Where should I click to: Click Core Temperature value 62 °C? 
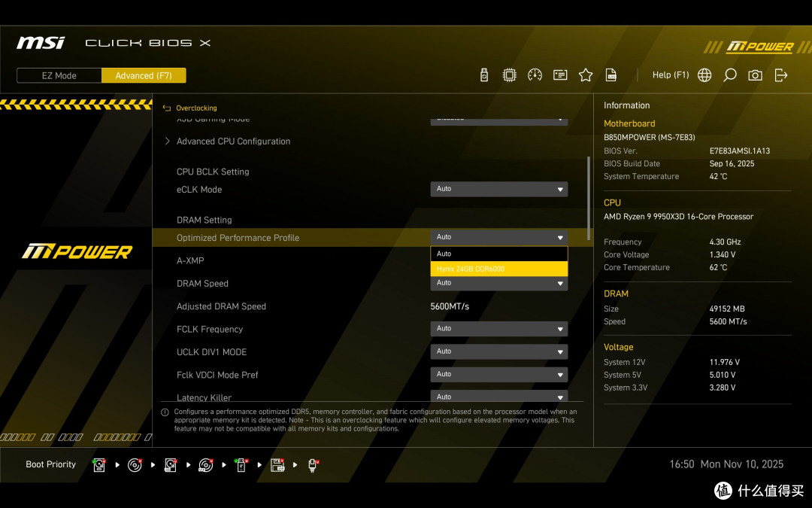point(718,267)
